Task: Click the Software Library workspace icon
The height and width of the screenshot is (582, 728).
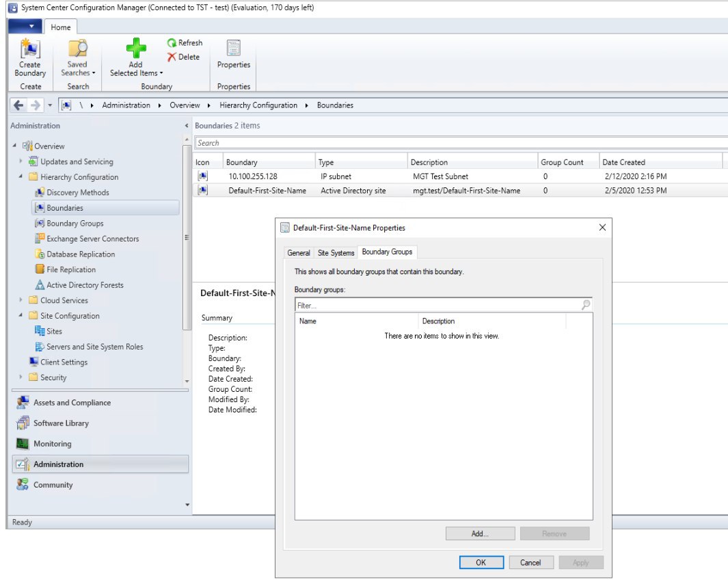Action: coord(23,423)
